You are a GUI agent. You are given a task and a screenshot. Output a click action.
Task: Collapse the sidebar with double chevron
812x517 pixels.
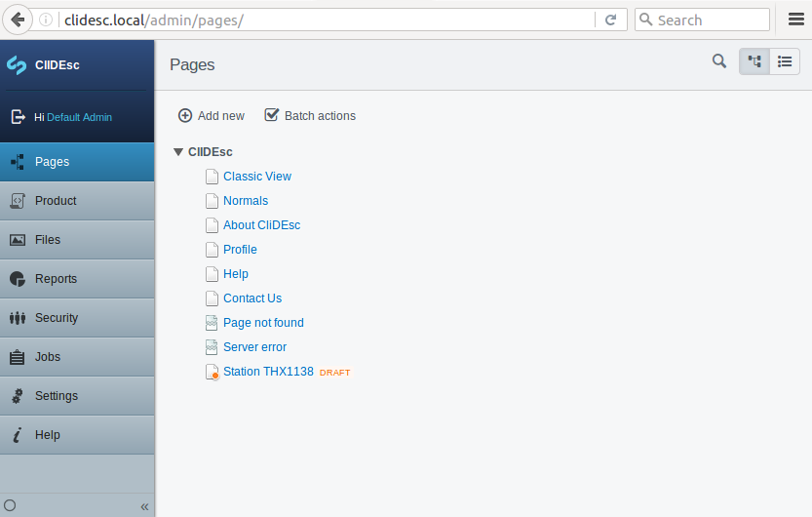click(x=144, y=506)
